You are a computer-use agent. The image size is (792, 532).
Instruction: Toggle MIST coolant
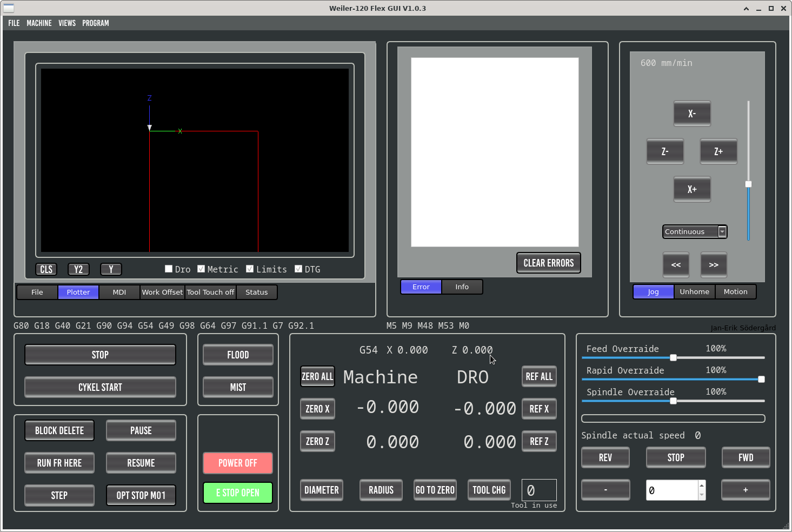[238, 387]
